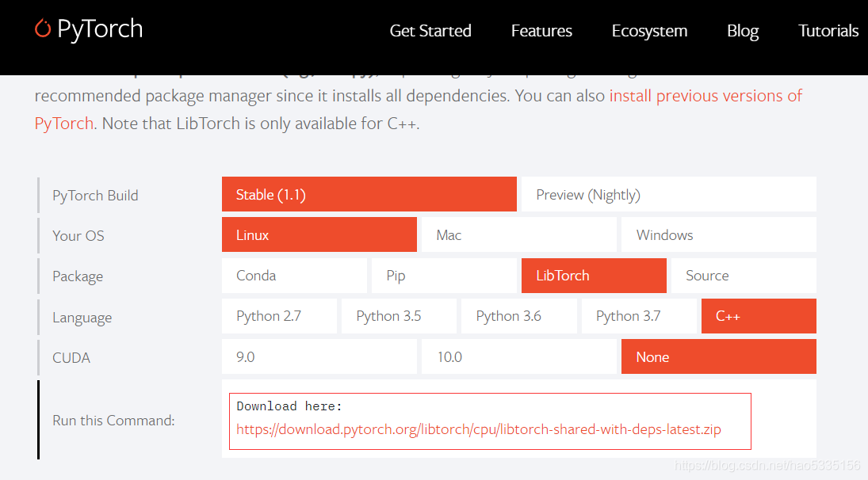Select Stable (1.1) build
This screenshot has height=480, width=868.
pos(369,194)
